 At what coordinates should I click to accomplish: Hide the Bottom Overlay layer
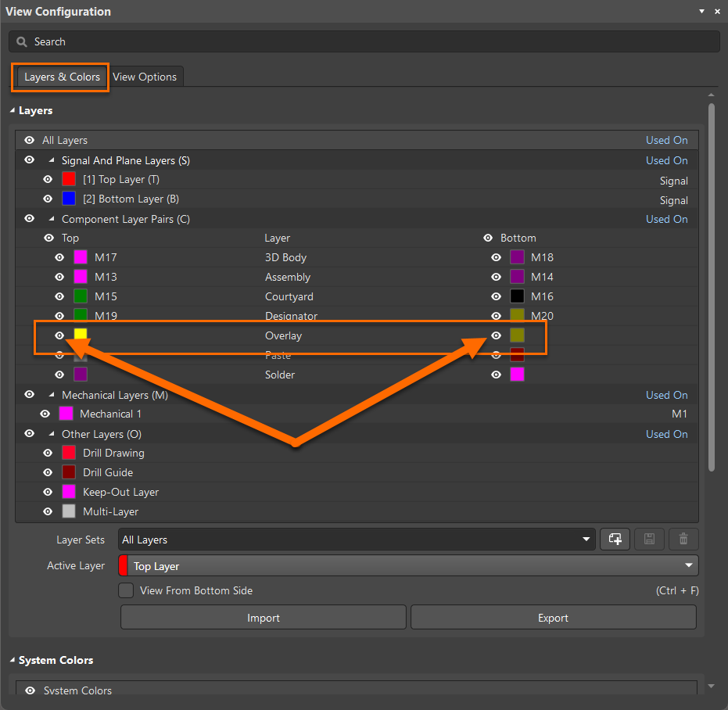(x=496, y=335)
